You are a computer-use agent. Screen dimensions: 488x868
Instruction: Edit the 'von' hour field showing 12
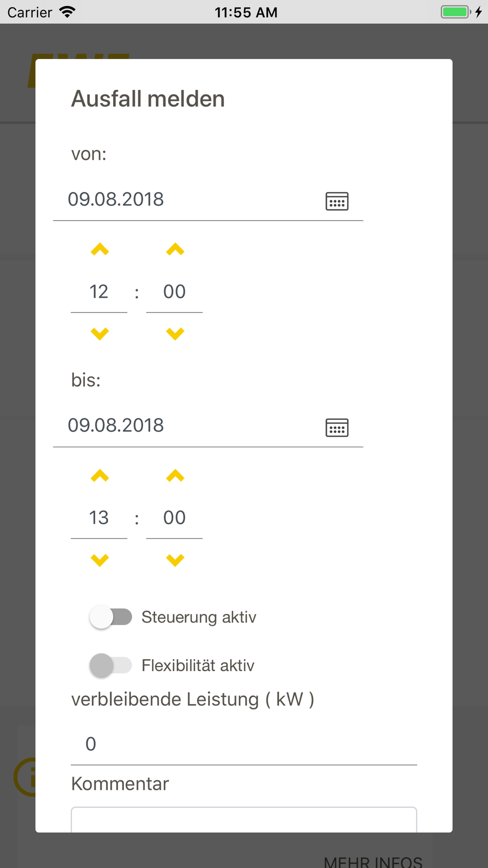[x=99, y=292]
